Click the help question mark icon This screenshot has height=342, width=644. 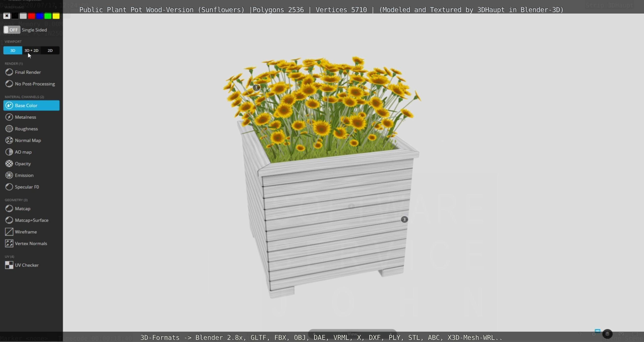580,334
